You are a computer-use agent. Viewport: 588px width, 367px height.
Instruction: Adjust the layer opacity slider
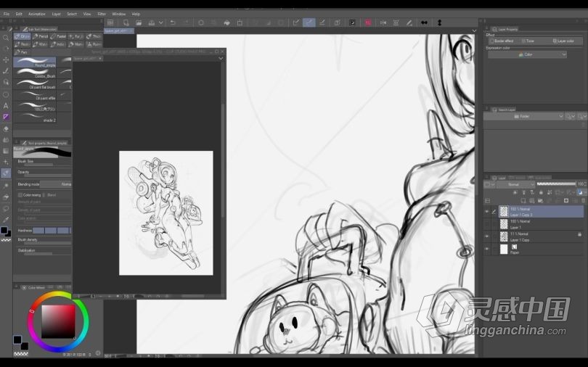point(556,184)
